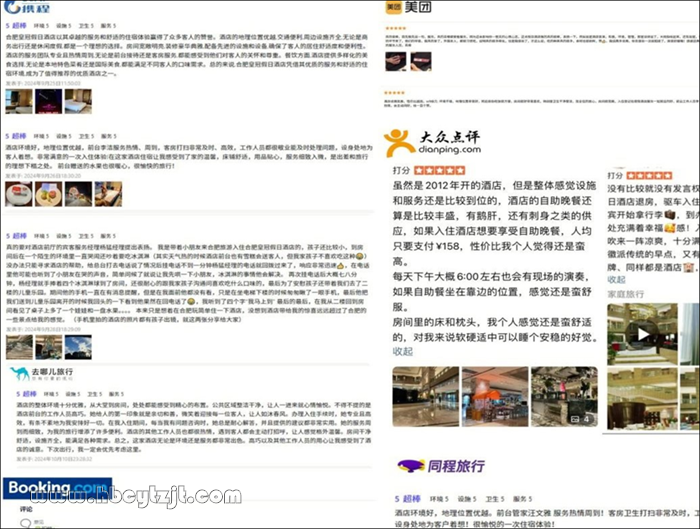This screenshot has height=529, width=700.
Task: Click the Booking.com logo
Action: [55, 487]
